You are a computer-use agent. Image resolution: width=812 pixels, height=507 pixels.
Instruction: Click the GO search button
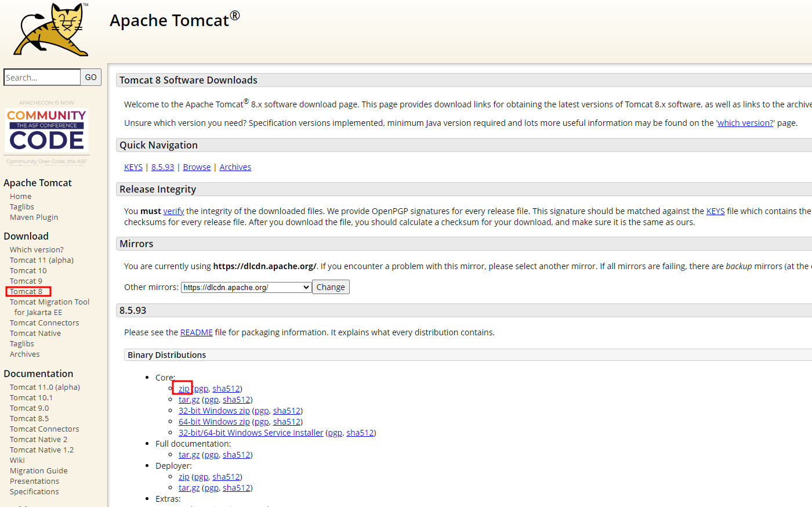coord(91,77)
